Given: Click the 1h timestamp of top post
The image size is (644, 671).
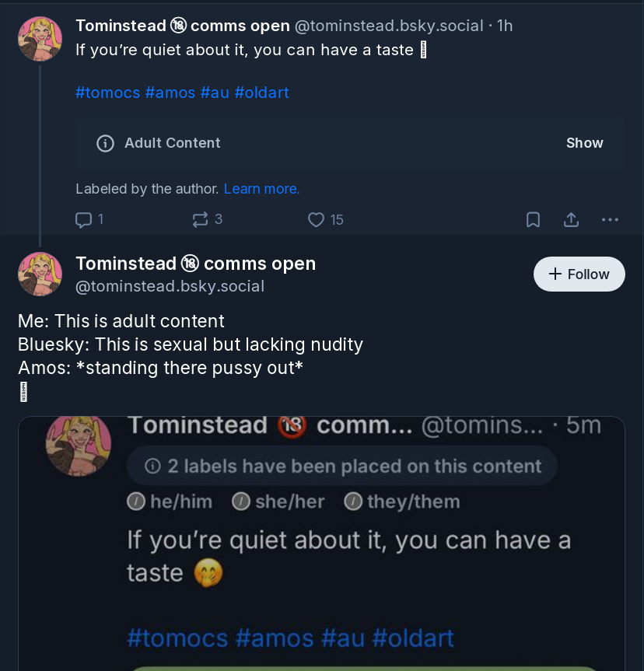Looking at the screenshot, I should pyautogui.click(x=505, y=26).
